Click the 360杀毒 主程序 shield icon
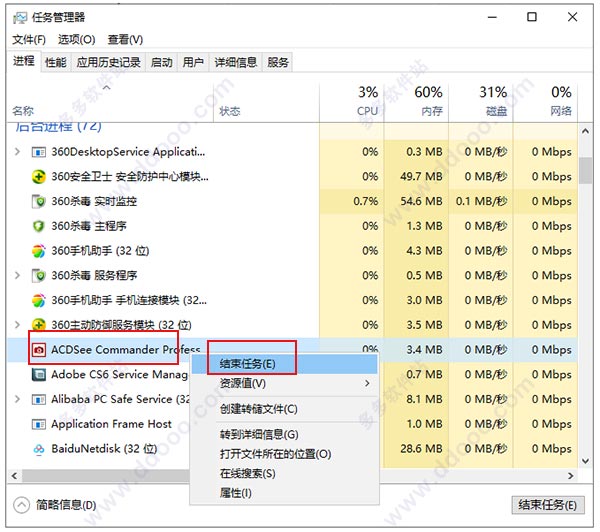This screenshot has width=600, height=532. tap(39, 226)
